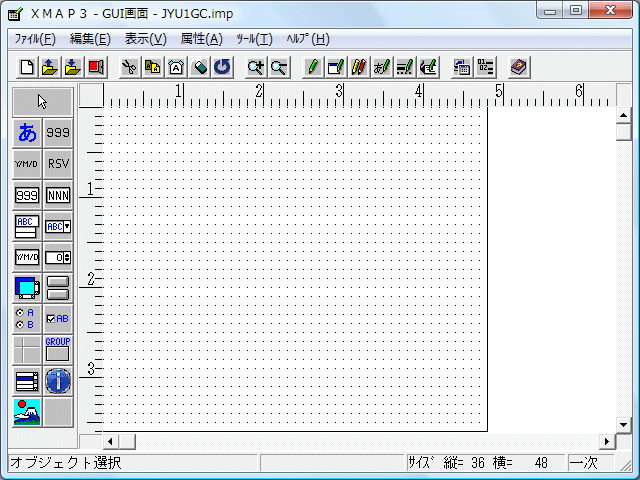Click the zoom out magnifier icon
Viewport: 640px width, 480px height.
click(278, 67)
